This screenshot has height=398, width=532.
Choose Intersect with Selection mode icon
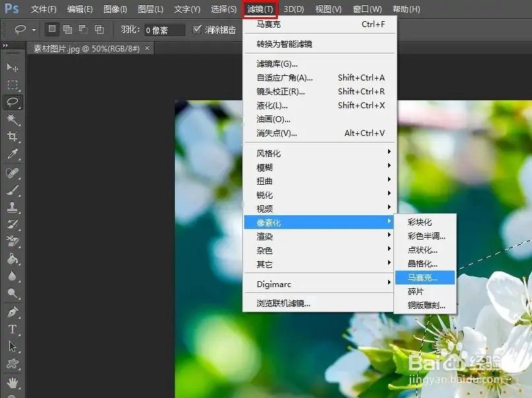pos(100,30)
